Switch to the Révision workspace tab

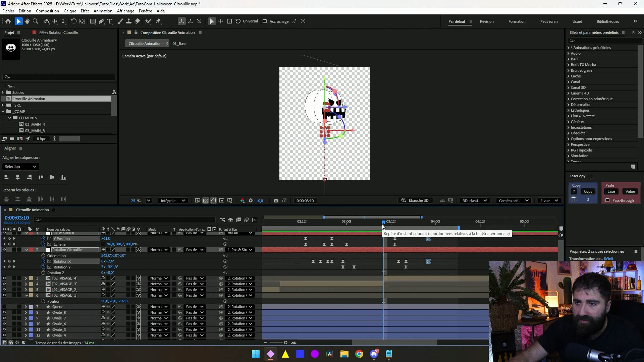(x=486, y=21)
